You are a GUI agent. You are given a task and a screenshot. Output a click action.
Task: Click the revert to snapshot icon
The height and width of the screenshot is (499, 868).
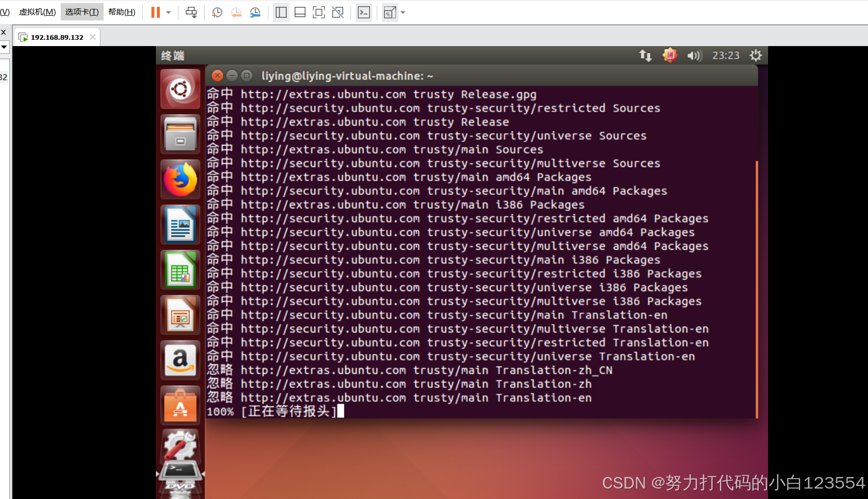(236, 12)
